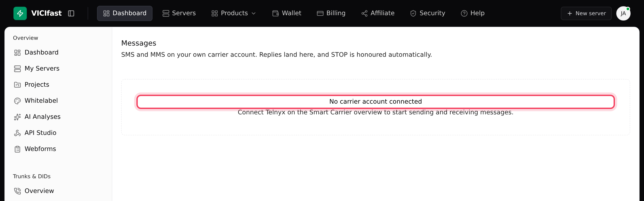644x201 pixels.
Task: Go to Servers in the top navigation
Action: 179,13
